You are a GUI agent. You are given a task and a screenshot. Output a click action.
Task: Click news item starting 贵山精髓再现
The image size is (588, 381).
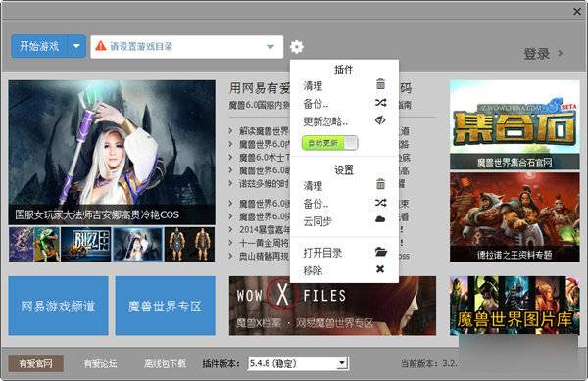(x=265, y=256)
